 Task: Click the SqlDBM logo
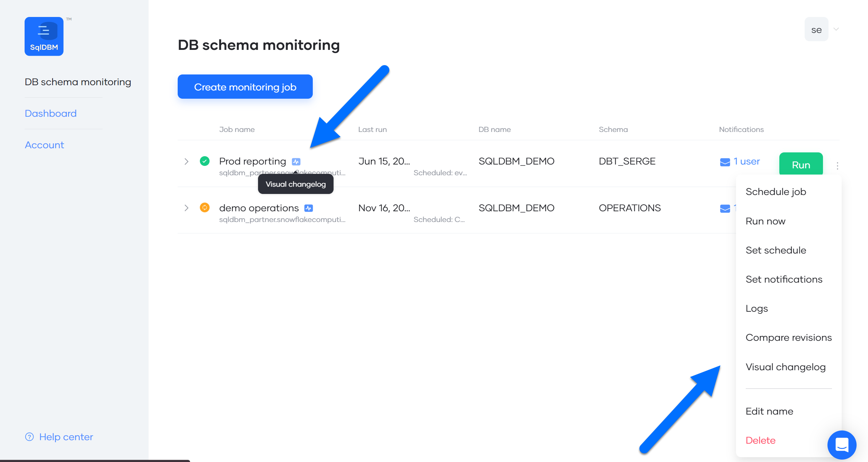pos(44,36)
